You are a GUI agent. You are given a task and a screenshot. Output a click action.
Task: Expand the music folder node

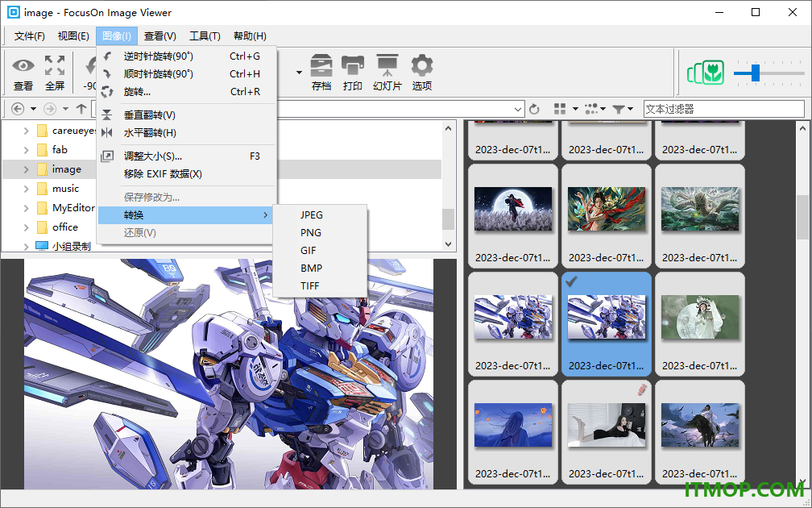click(x=26, y=189)
